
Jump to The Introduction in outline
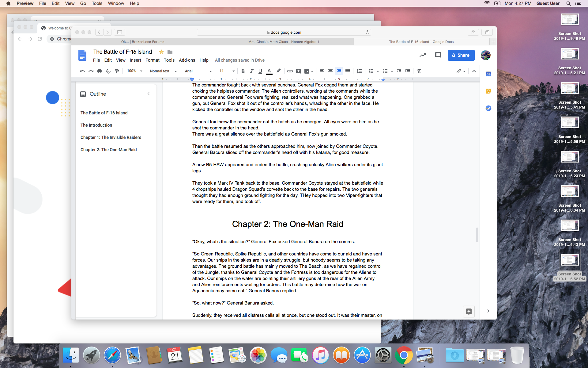click(96, 125)
